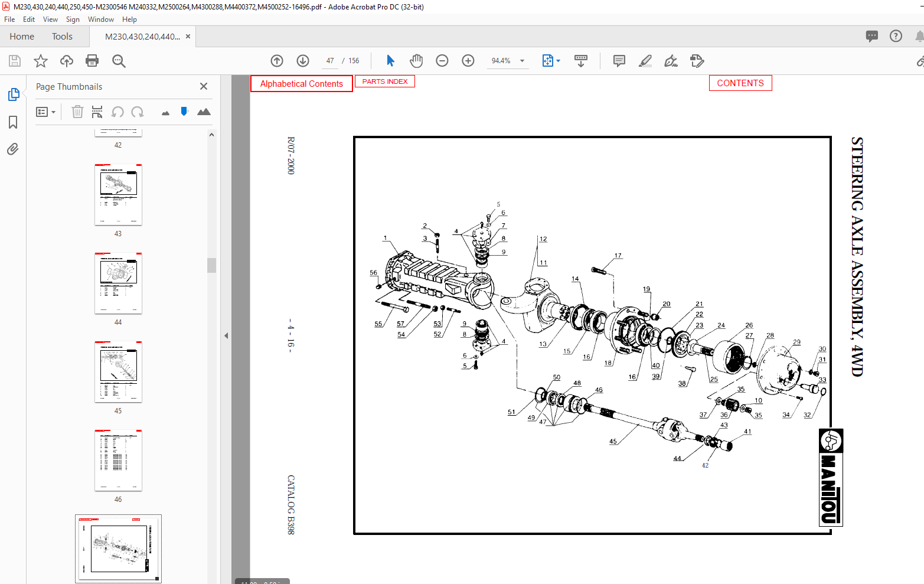Close the M230,430,240,440 document tab
This screenshot has height=584, width=924.
[x=188, y=37]
